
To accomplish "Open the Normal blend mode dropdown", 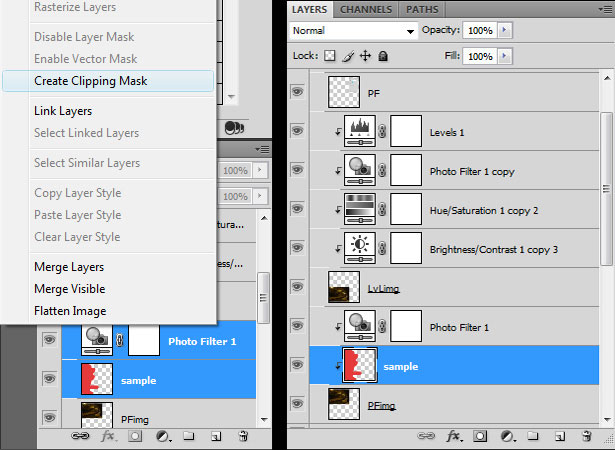I will click(353, 31).
